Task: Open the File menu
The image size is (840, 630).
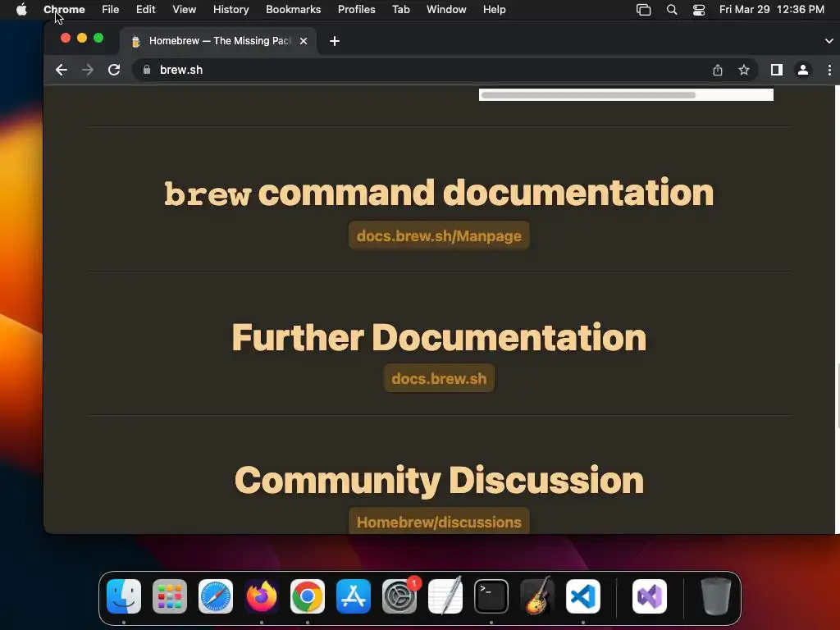Action: pos(111,10)
